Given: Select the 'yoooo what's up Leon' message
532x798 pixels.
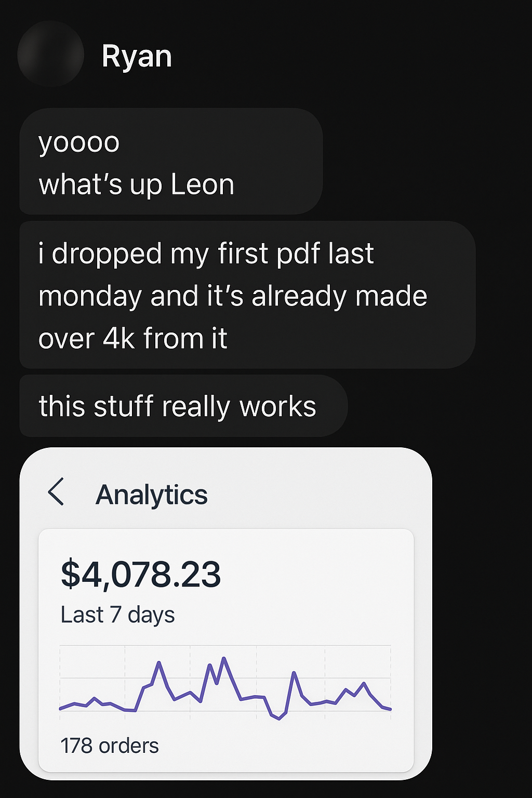Looking at the screenshot, I should coord(171,162).
